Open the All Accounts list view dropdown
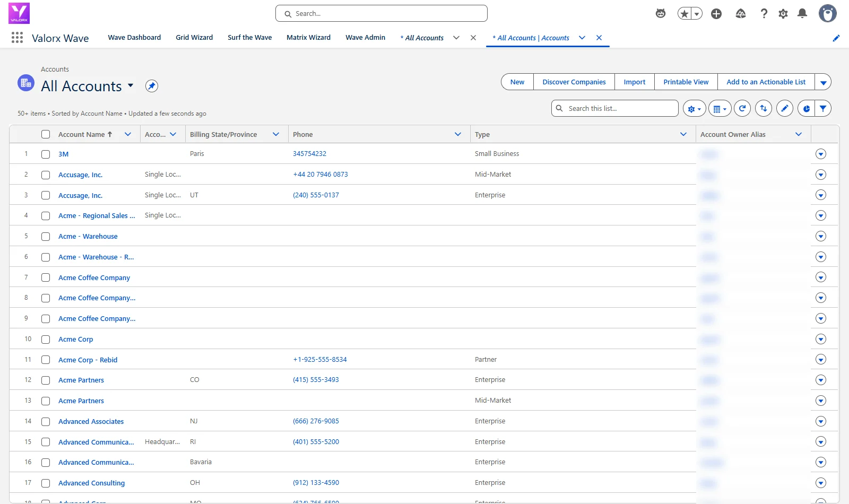The height and width of the screenshot is (504, 849). point(131,85)
